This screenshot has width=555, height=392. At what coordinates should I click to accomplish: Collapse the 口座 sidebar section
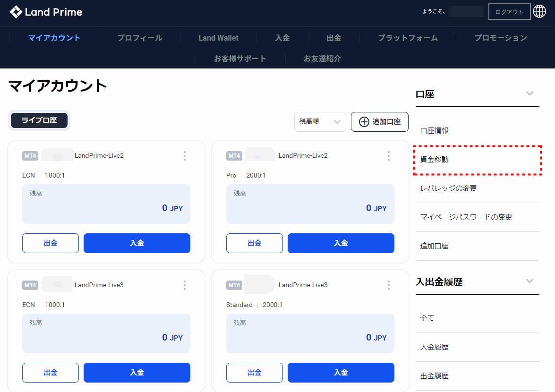(529, 94)
